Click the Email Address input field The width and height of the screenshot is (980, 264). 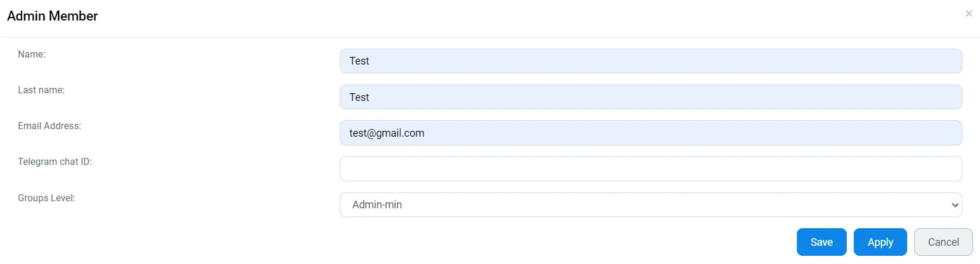[650, 133]
